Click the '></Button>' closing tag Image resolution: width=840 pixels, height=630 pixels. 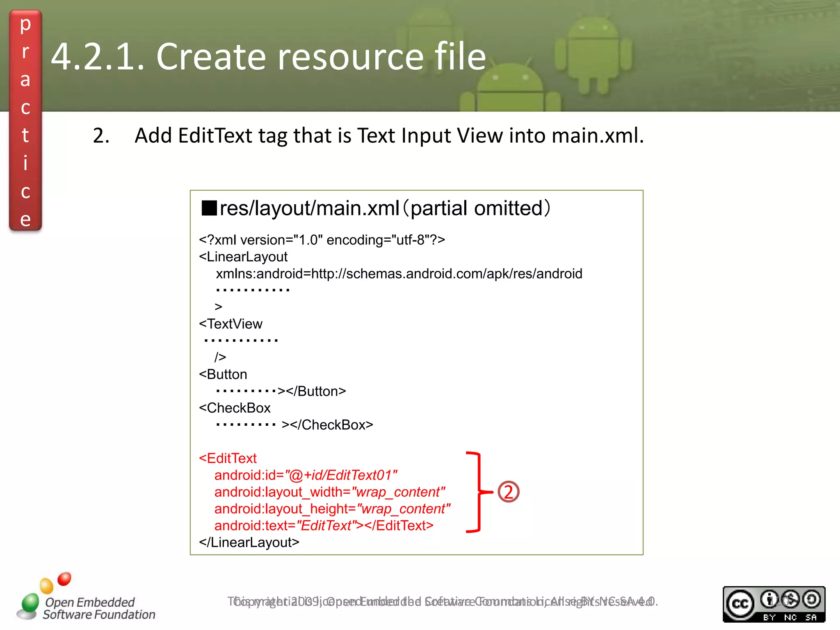[x=312, y=391]
